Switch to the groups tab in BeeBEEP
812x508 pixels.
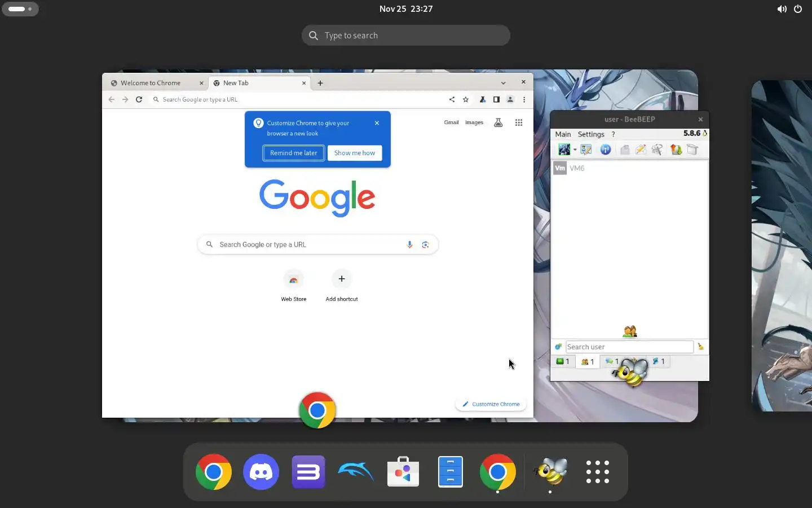click(588, 361)
